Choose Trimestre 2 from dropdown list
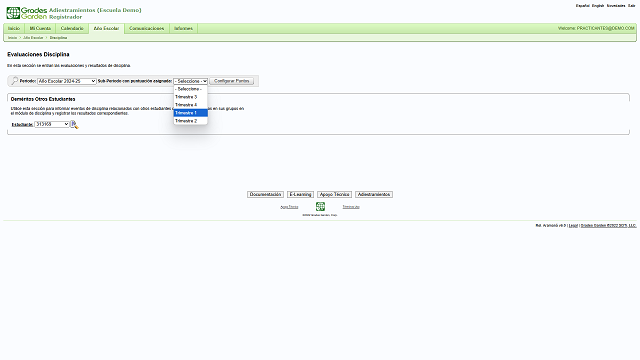Image resolution: width=640 pixels, height=360 pixels. (x=191, y=121)
